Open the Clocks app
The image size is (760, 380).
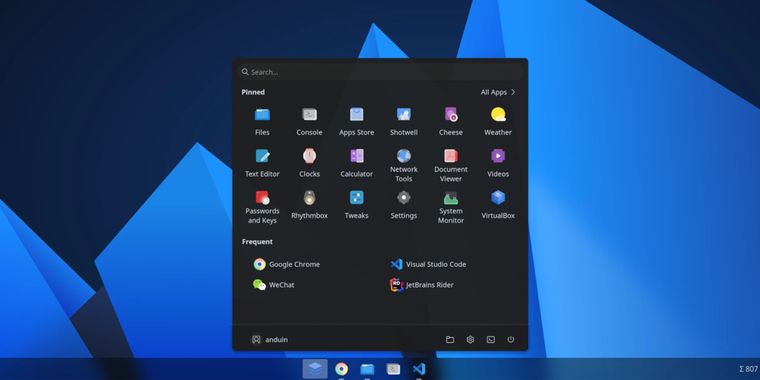pyautogui.click(x=309, y=163)
